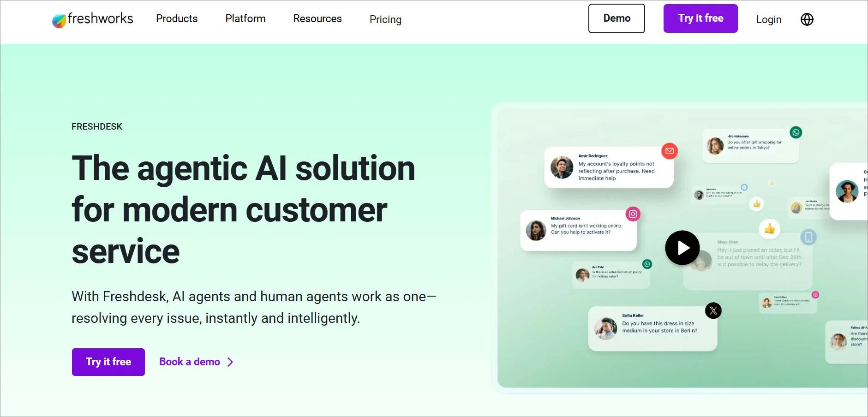This screenshot has height=417, width=868.
Task: Click the Demo button in the header
Action: coord(617,18)
